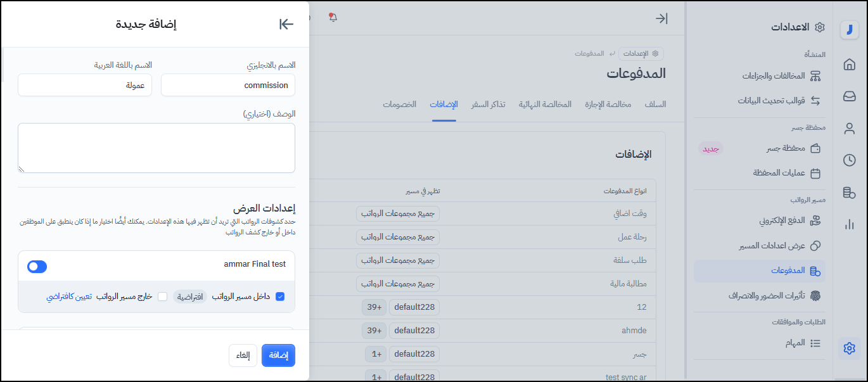Click the settings gear icon in the side rail
This screenshot has height=382, width=868.
850,348
